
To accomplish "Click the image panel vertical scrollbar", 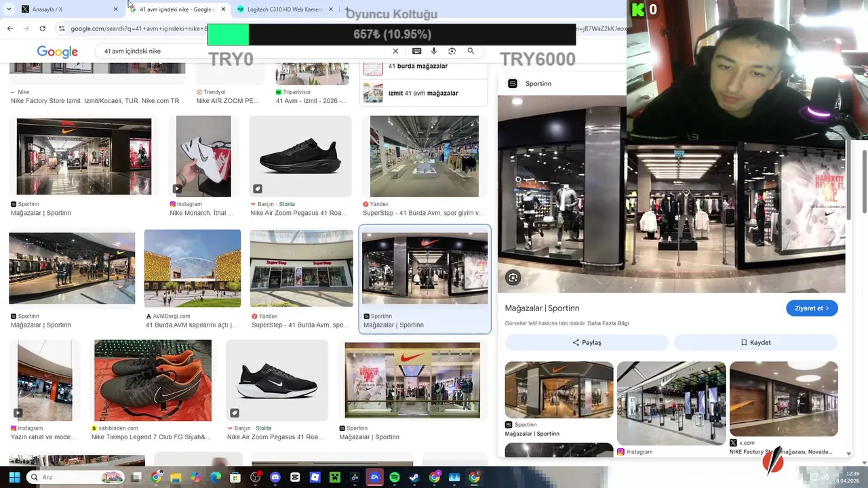I will pos(848,180).
